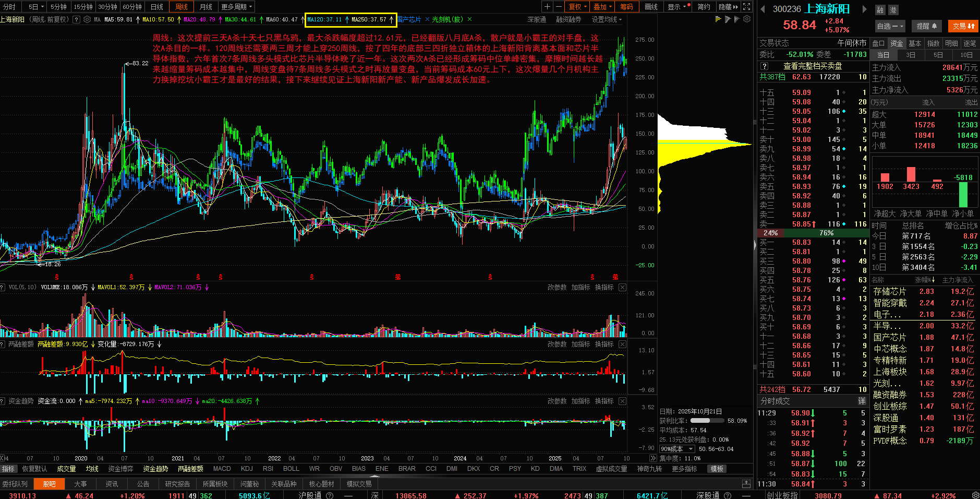
Task: Open chip distribution settings gear icon
Action: click(x=747, y=19)
